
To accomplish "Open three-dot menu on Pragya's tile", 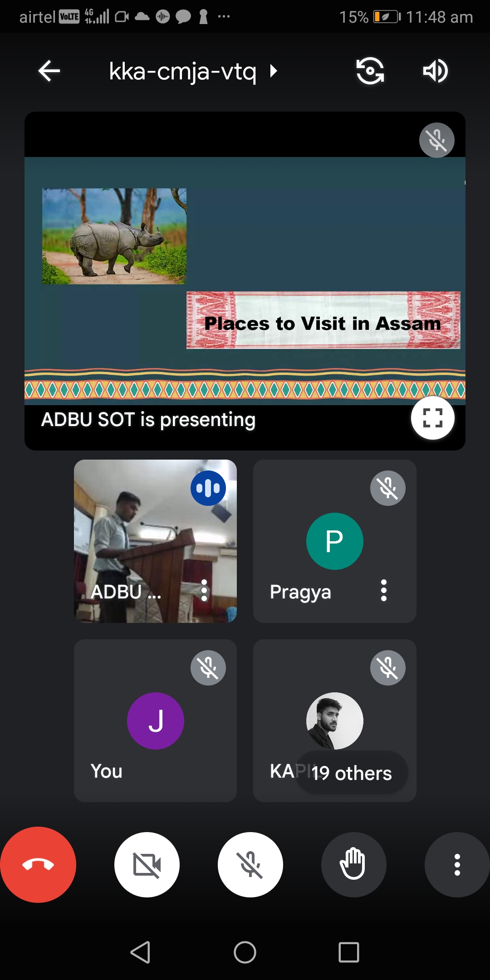I will click(x=384, y=590).
